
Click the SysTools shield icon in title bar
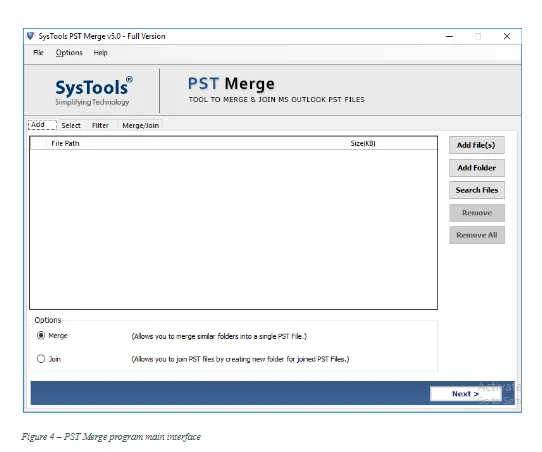tap(31, 36)
